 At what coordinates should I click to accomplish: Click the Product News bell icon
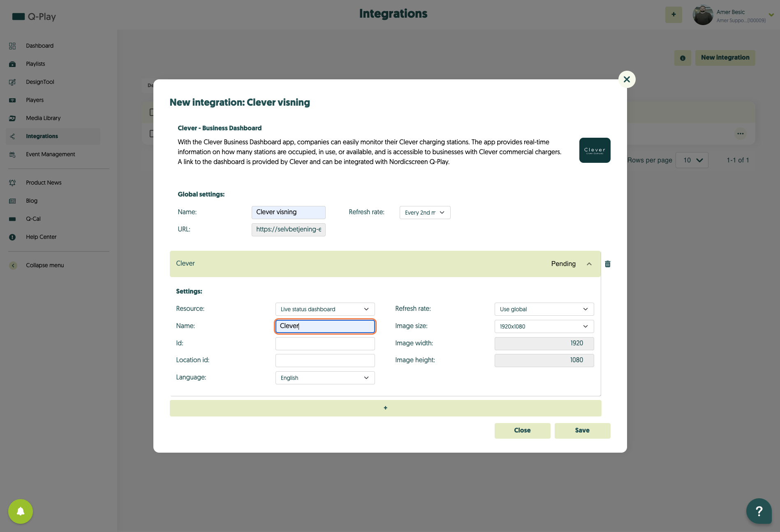[12, 183]
